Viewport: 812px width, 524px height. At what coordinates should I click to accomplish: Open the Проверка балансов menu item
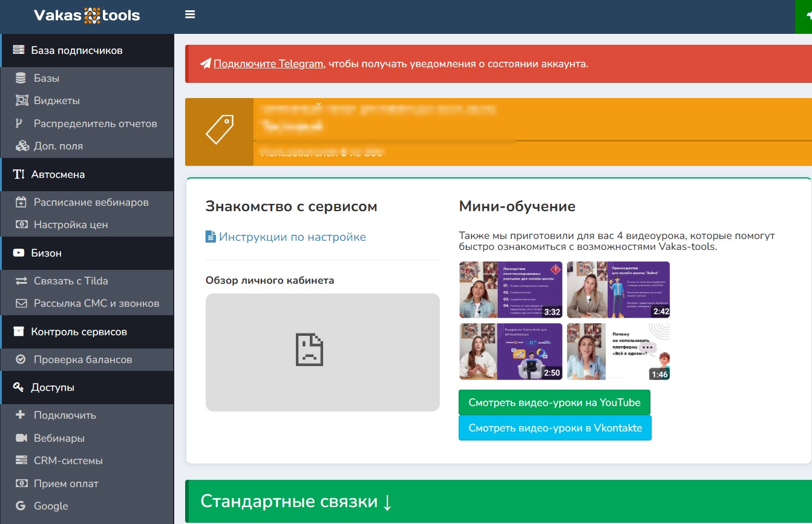[x=82, y=359]
